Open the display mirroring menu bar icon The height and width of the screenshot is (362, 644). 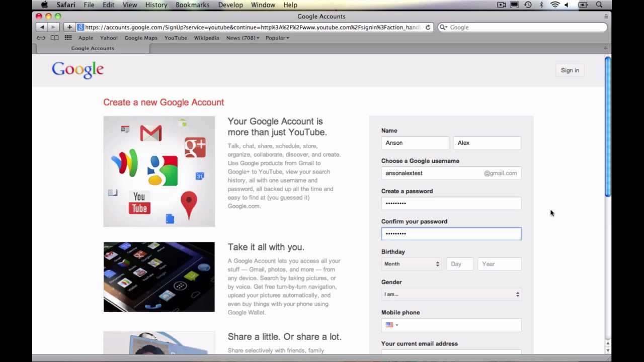(x=514, y=5)
